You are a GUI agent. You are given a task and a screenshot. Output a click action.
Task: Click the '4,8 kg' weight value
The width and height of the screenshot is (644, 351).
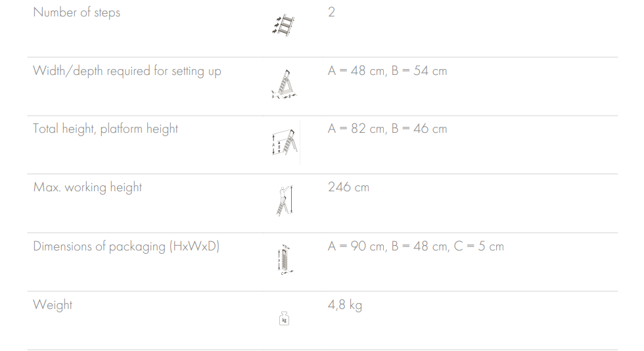click(344, 305)
